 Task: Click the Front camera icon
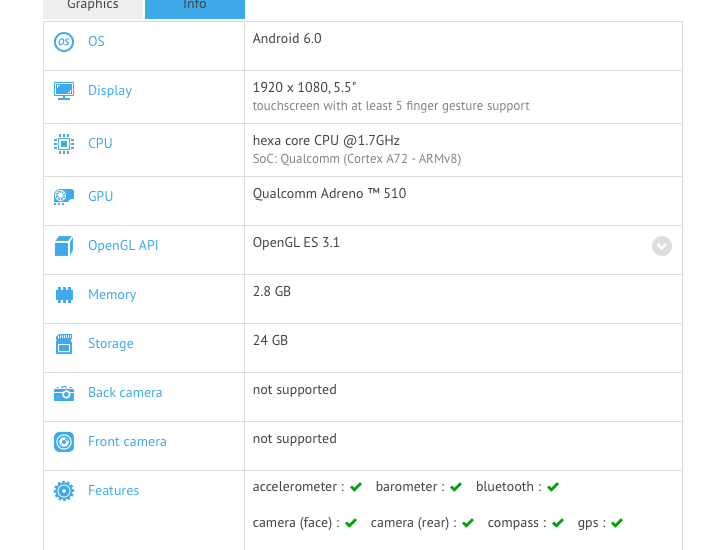coord(64,441)
